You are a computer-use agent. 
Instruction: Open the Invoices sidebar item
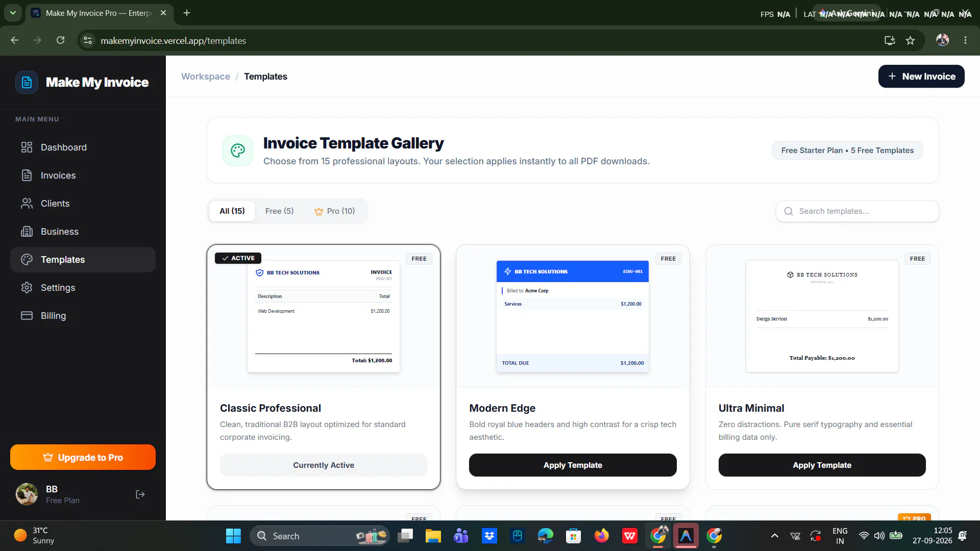tap(83, 176)
